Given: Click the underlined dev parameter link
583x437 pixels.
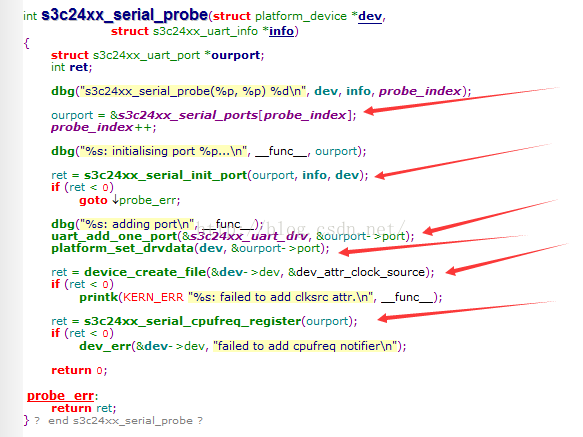Looking at the screenshot, I should [370, 16].
